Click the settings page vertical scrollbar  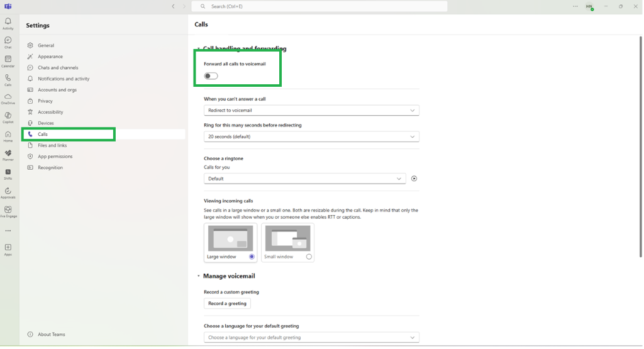[640, 147]
